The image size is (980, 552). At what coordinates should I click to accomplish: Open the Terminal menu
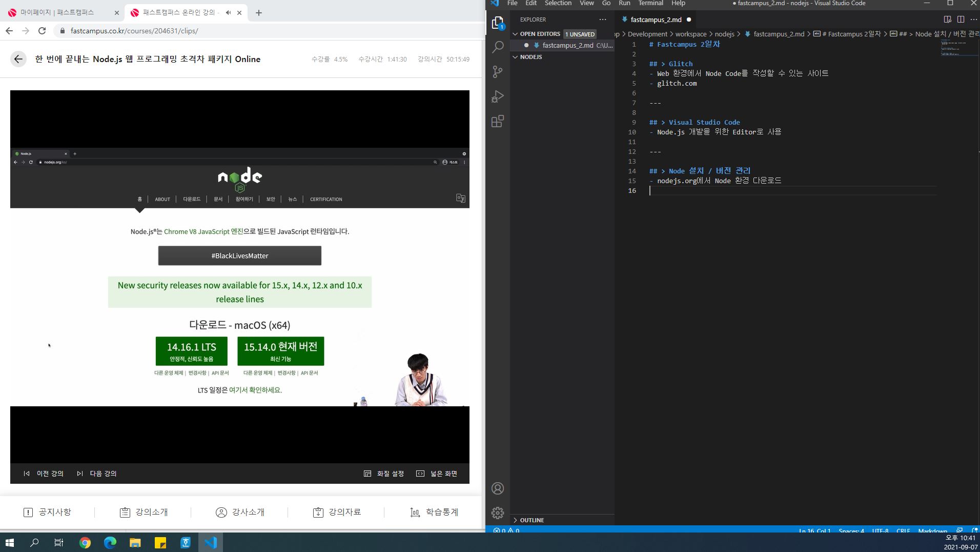[x=651, y=3]
